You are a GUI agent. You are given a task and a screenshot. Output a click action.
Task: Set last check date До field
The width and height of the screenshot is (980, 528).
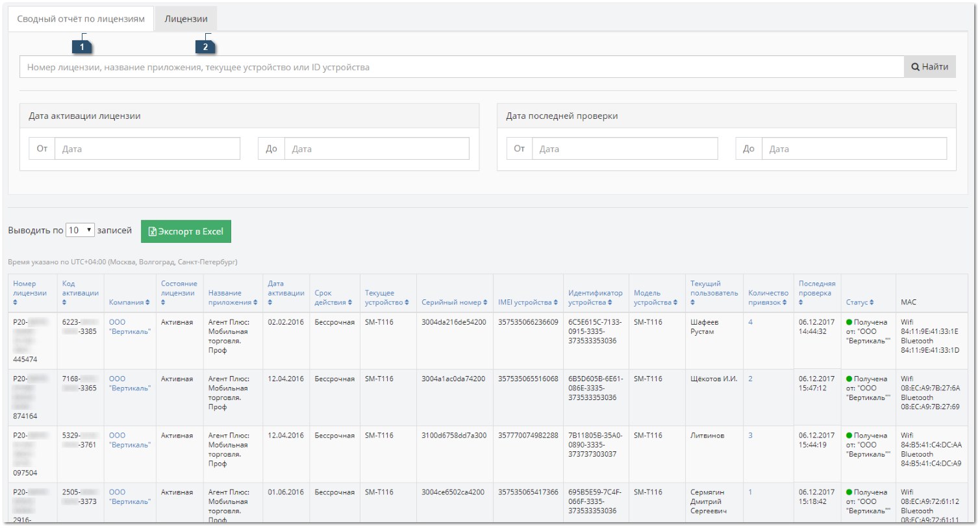[x=854, y=149]
